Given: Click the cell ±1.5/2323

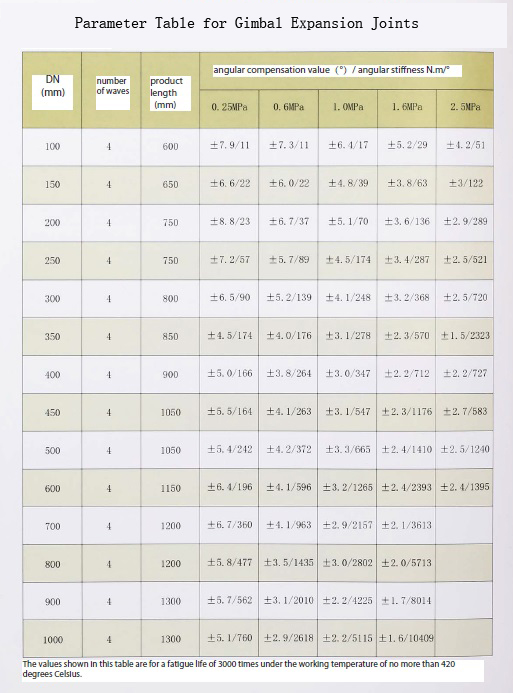Looking at the screenshot, I should click(x=465, y=335).
